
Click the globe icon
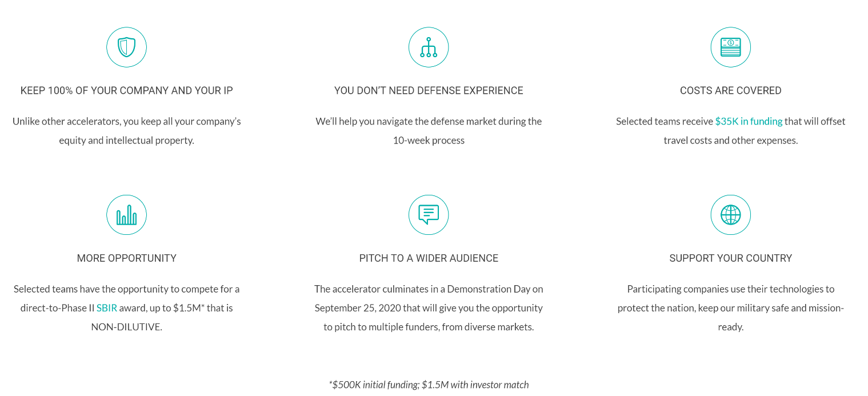tap(730, 215)
